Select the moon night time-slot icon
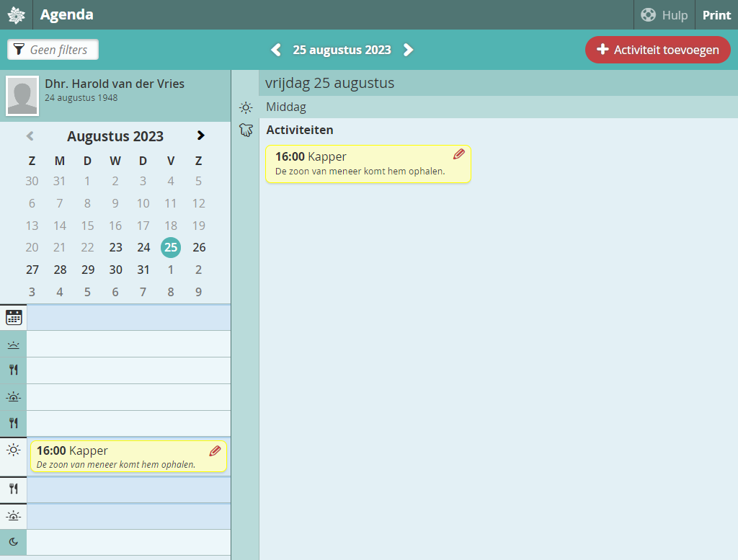This screenshot has width=738, height=560. [14, 542]
